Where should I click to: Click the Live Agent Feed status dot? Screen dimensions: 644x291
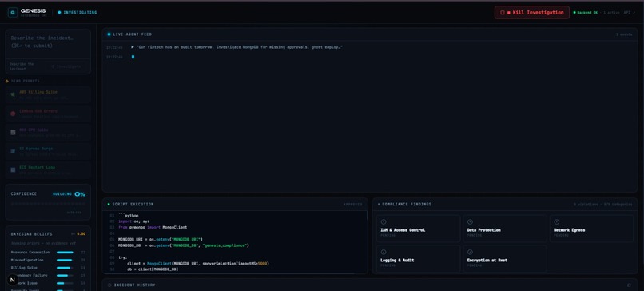pos(109,34)
